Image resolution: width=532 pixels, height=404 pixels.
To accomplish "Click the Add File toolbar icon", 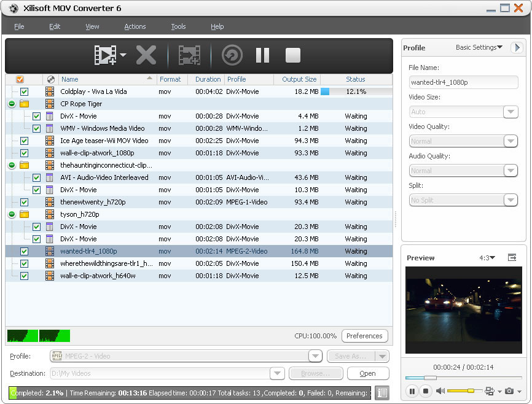I will (x=106, y=55).
